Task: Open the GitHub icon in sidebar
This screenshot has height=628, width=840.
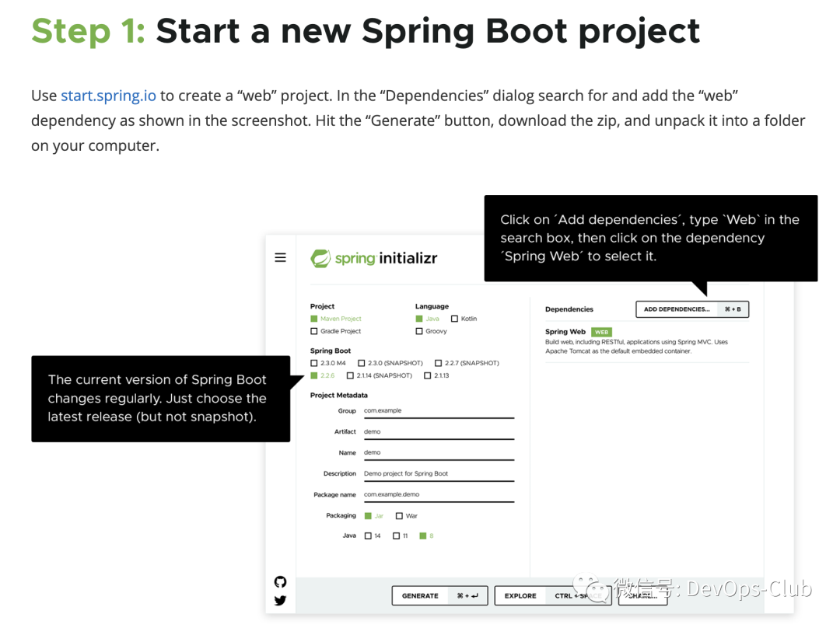Action: tap(280, 582)
